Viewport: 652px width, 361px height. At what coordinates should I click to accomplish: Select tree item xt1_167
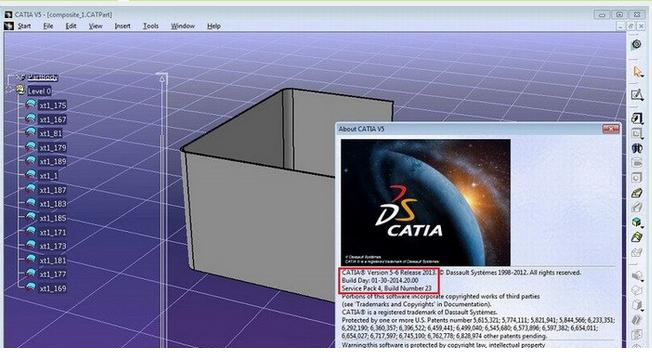[x=53, y=119]
